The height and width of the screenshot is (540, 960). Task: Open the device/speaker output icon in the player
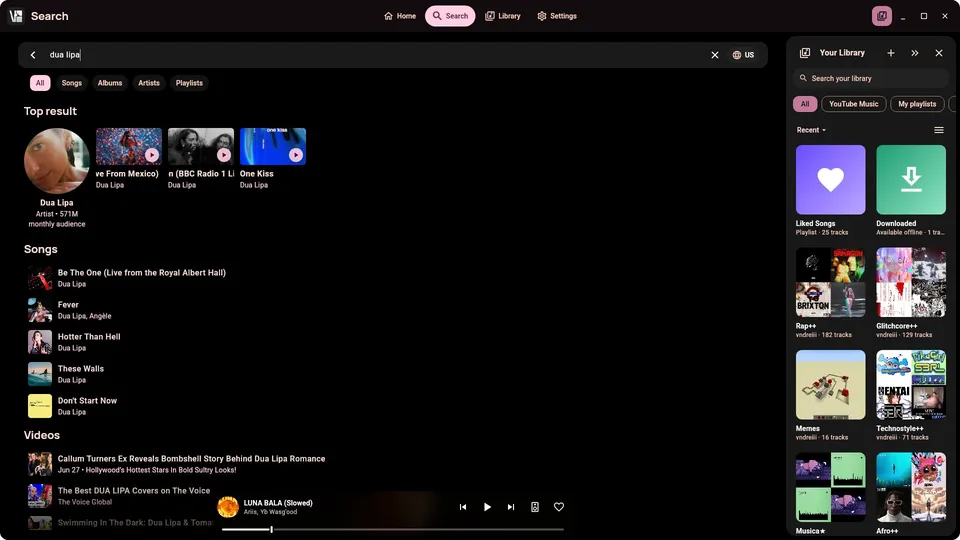(x=534, y=507)
